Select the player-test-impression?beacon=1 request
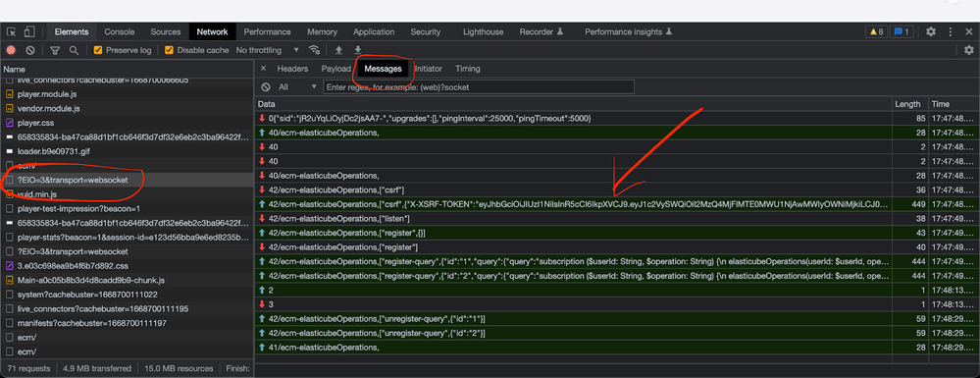The width and height of the screenshot is (980, 378). click(x=127, y=208)
